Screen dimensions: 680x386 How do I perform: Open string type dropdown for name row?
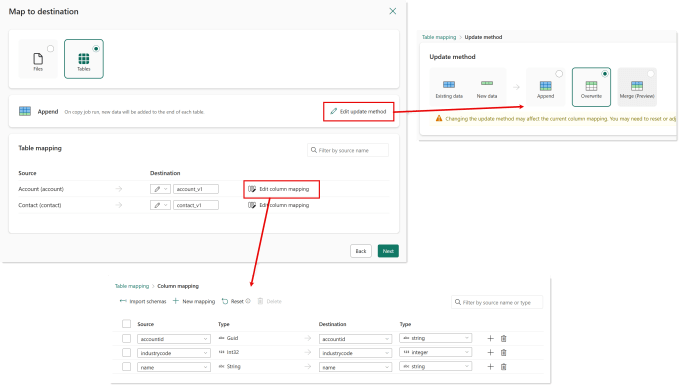tap(435, 366)
